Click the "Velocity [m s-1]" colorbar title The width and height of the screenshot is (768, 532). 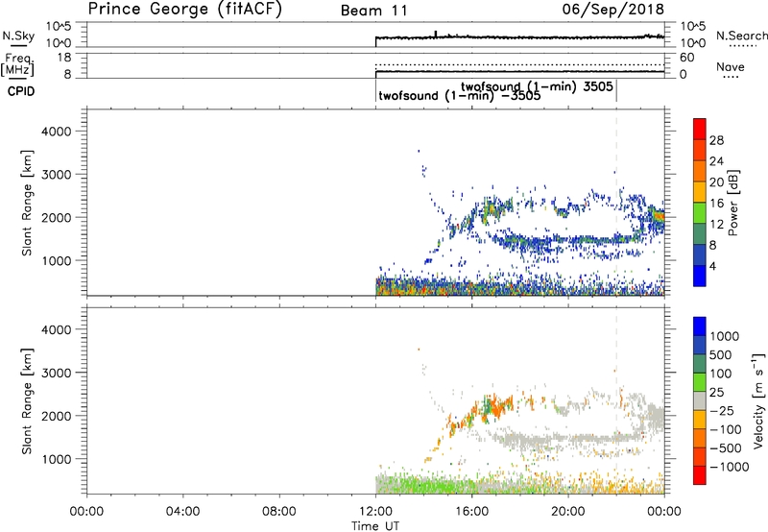coord(758,400)
